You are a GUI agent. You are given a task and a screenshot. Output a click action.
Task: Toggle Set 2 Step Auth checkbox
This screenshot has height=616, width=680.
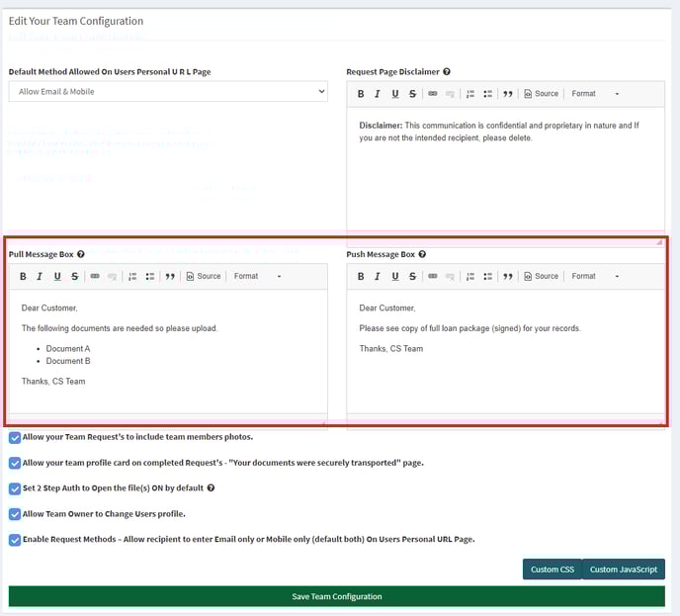pyautogui.click(x=15, y=488)
